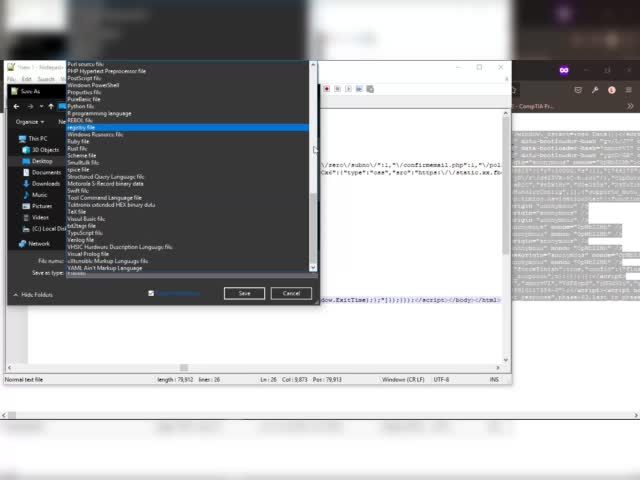Choose Swift file type

coord(187,191)
